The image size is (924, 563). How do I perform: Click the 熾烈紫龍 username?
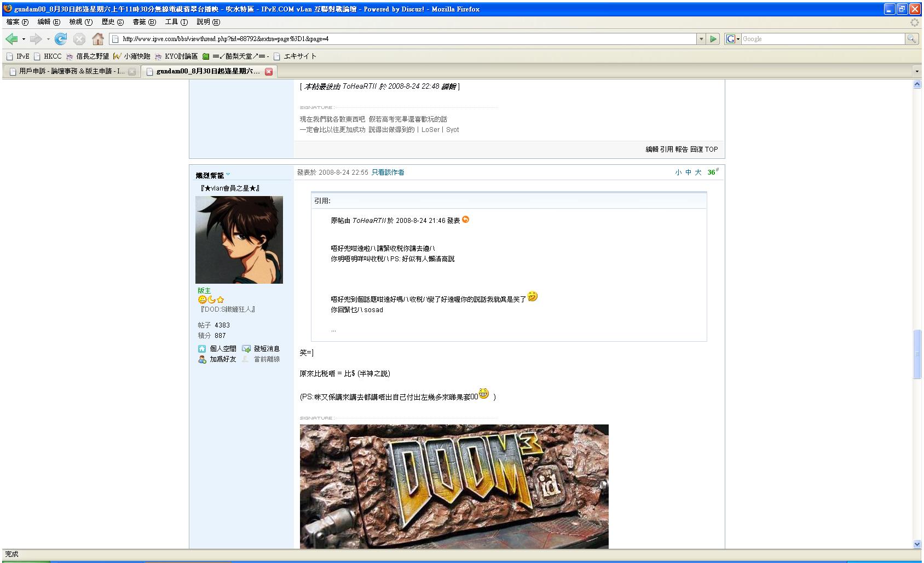[x=210, y=176]
